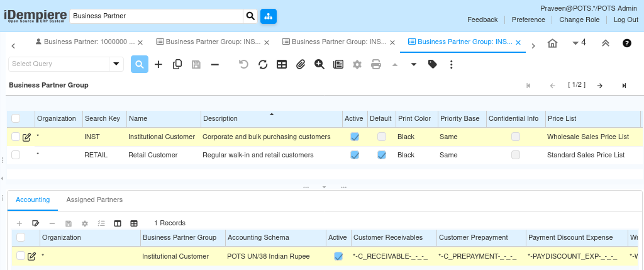Click the Print printer icon
Image resolution: width=644 pixels, height=270 pixels.
tap(376, 64)
